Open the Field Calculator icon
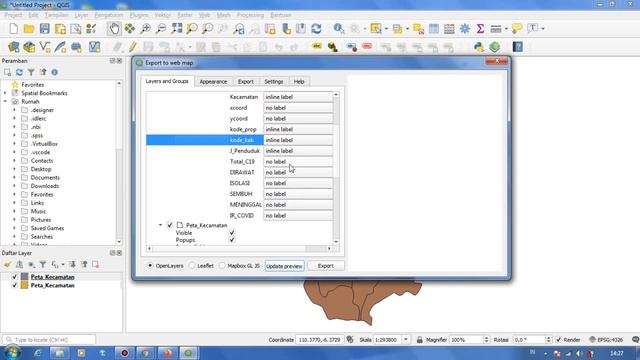Image resolution: width=640 pixels, height=360 pixels. [449, 29]
